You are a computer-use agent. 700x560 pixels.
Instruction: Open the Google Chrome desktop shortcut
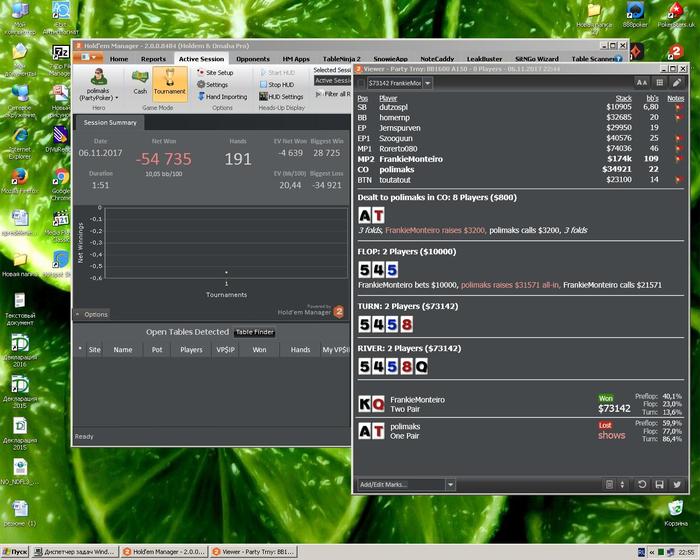pyautogui.click(x=61, y=184)
